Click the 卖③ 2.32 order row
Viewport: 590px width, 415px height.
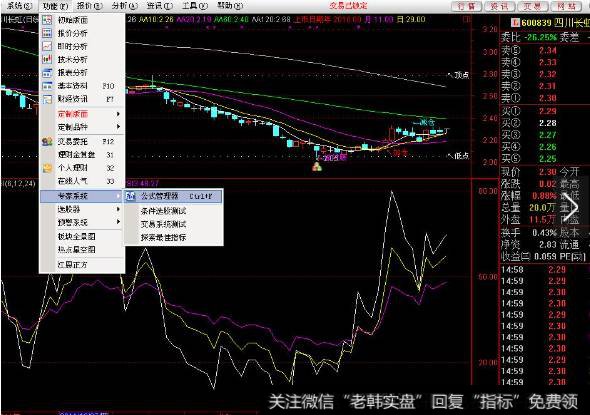545,74
